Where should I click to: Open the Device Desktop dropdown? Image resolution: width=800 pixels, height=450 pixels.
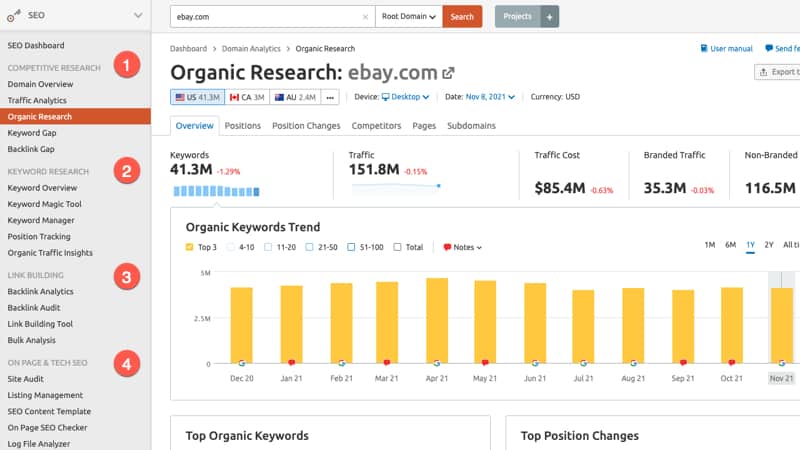pos(405,96)
